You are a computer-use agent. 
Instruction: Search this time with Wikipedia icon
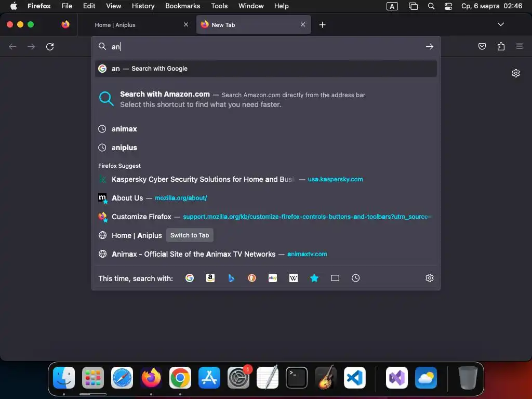tap(294, 278)
